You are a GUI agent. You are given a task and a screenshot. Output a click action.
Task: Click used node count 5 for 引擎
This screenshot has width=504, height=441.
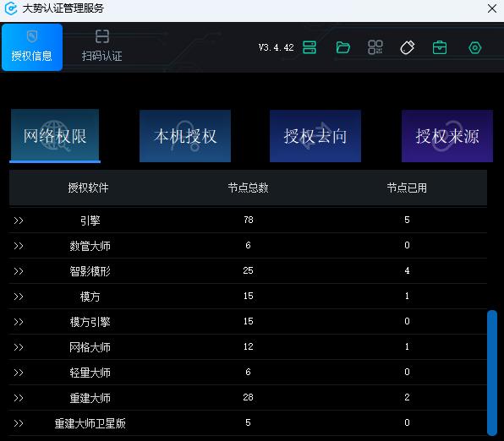tap(407, 220)
